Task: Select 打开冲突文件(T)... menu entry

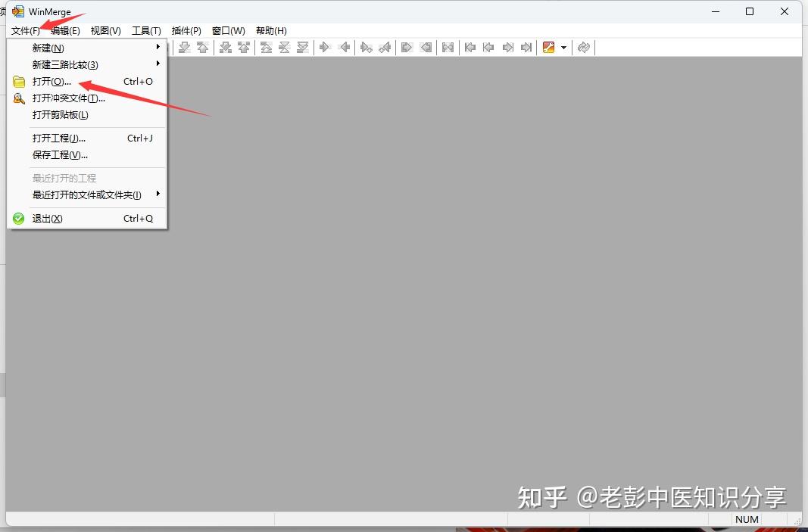Action: point(68,98)
